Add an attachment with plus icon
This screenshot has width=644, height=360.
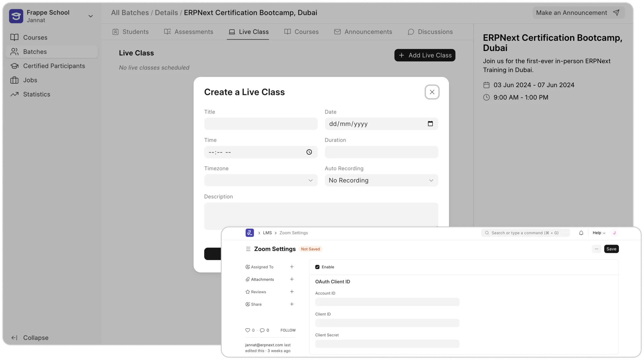tap(292, 279)
